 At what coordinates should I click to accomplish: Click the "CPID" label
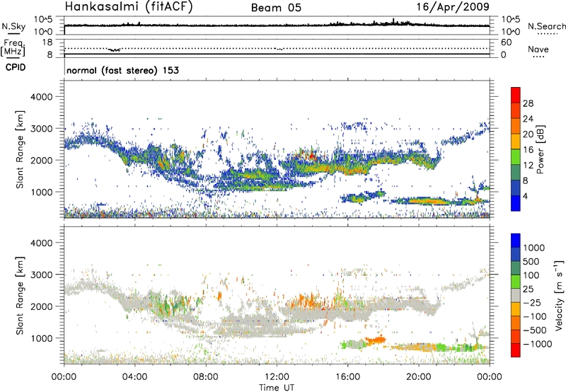click(x=16, y=67)
